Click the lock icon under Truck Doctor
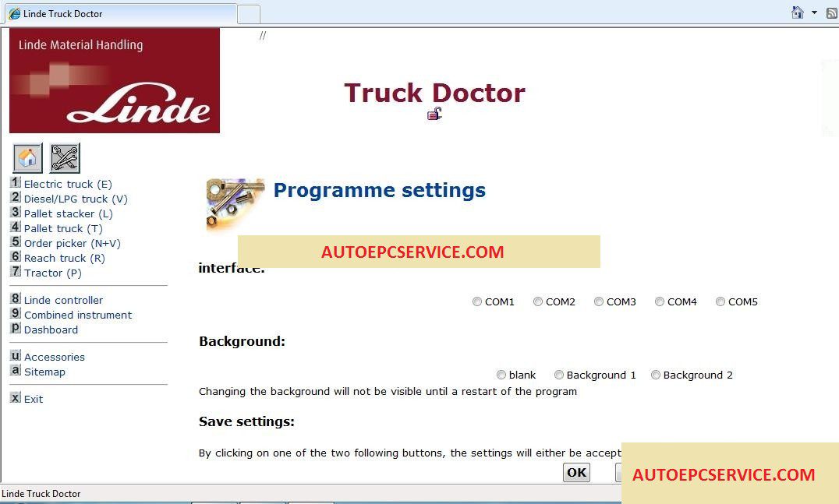The height and width of the screenshot is (504, 839). click(434, 113)
